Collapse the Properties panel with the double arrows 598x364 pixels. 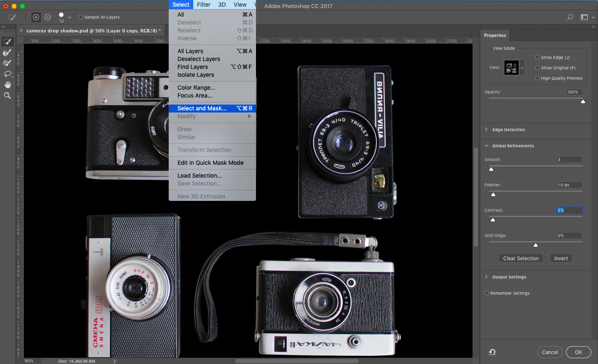tap(593, 27)
